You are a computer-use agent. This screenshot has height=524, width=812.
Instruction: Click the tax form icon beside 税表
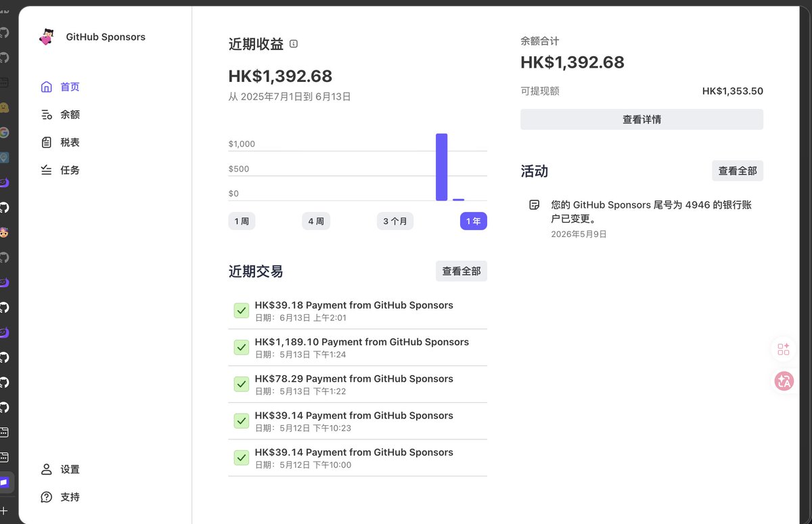(x=46, y=142)
